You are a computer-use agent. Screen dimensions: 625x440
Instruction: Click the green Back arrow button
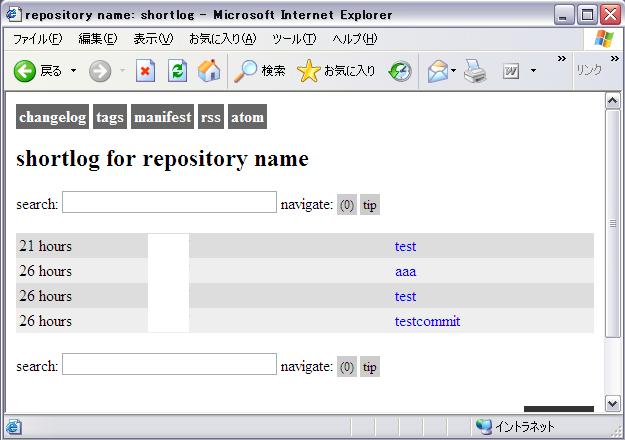pos(25,71)
